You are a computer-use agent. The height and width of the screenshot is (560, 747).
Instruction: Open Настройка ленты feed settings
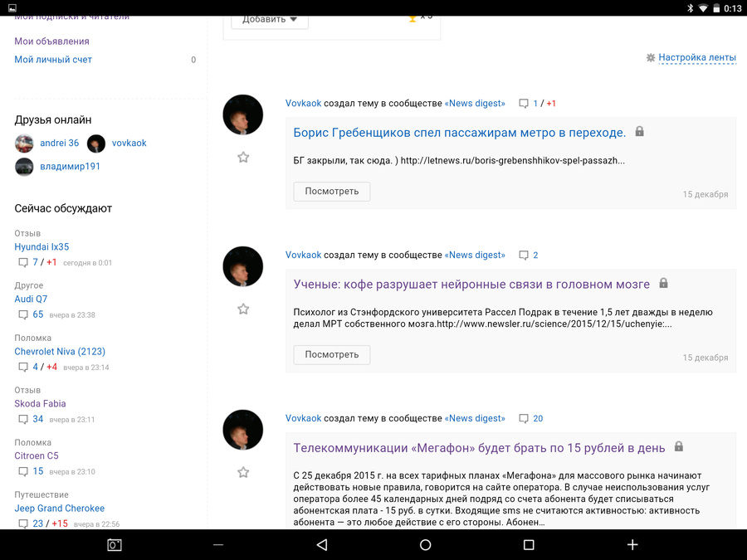click(x=697, y=57)
